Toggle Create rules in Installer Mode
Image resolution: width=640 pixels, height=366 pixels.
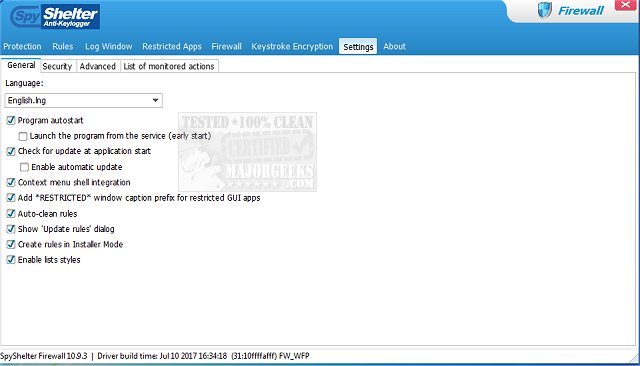pyautogui.click(x=11, y=244)
